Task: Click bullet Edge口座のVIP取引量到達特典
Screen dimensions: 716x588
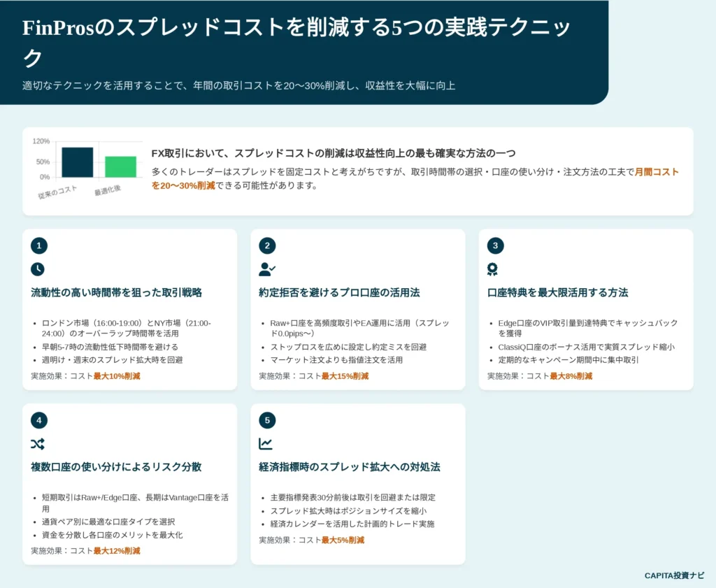Action: coord(588,328)
